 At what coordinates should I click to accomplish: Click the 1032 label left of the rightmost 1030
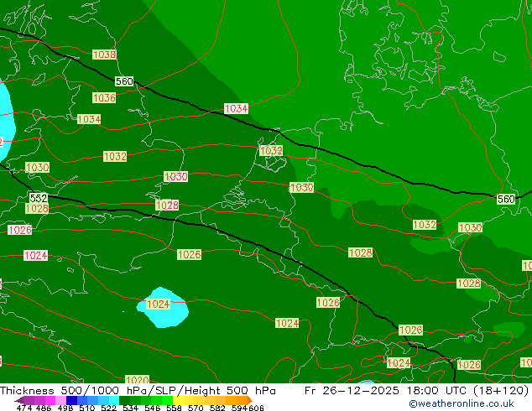point(425,225)
